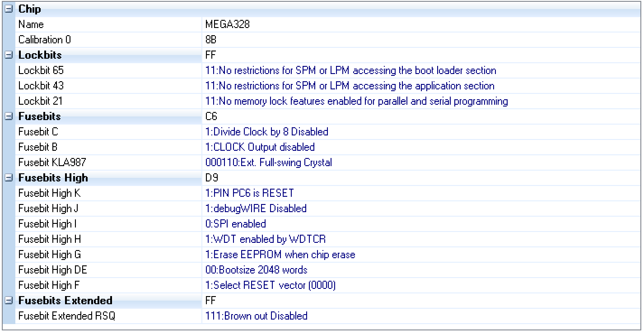This screenshot has width=644, height=334.
Task: Click Fusebit High K reset pin value
Action: [x=249, y=194]
